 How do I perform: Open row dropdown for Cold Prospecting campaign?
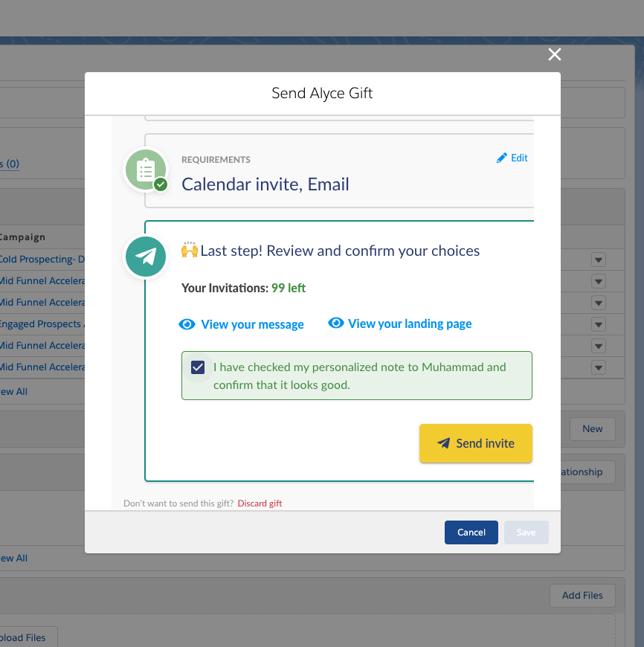point(598,260)
